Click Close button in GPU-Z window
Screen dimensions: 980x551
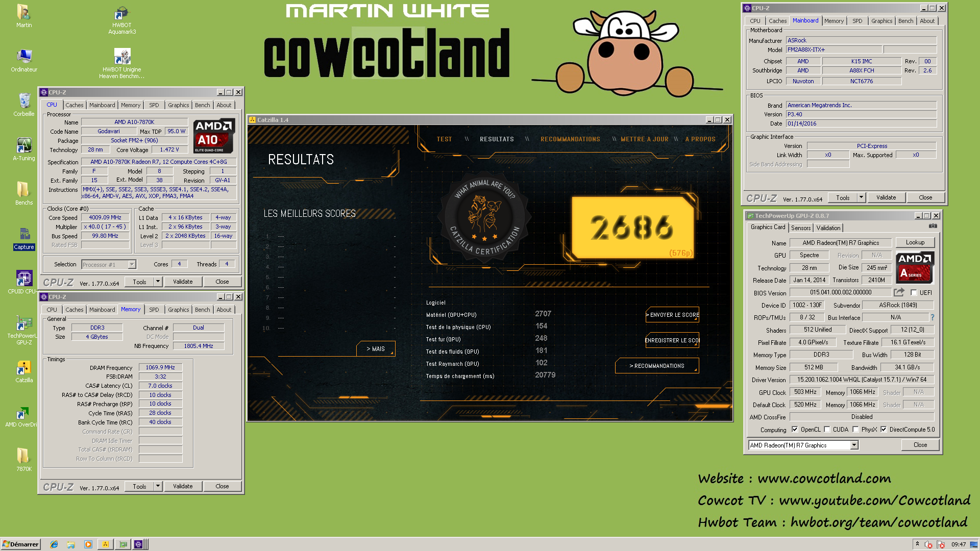pos(920,445)
